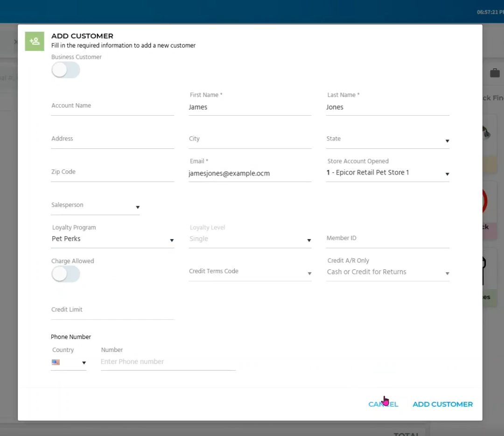Screen dimensions: 504x436
Task: Open the phone Country code dropdown arrow
Action: [x=84, y=363]
